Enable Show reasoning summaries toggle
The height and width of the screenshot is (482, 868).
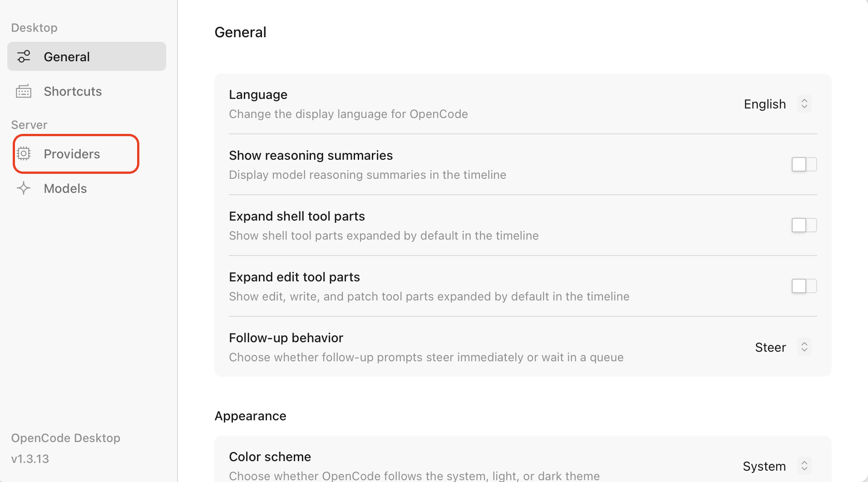(804, 164)
